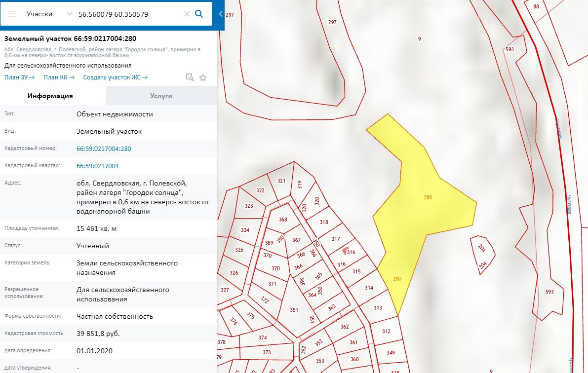This screenshot has height=373, width=588.
Task: Click kind value Земельный участок
Action: (x=109, y=131)
